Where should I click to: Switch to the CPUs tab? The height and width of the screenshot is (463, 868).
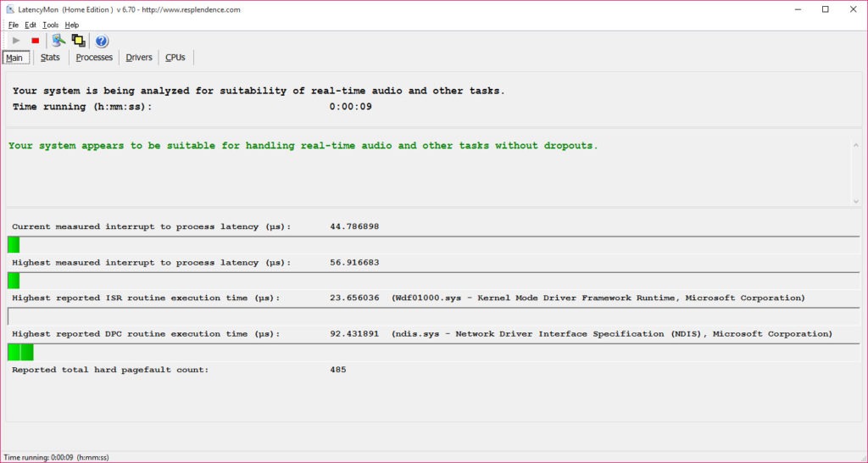pyautogui.click(x=175, y=58)
